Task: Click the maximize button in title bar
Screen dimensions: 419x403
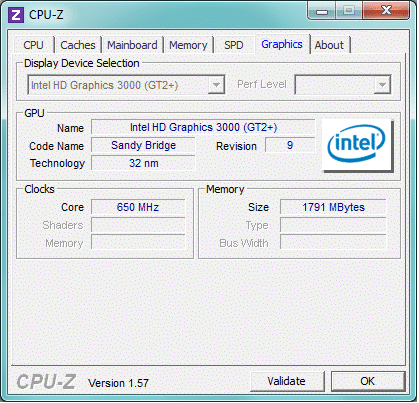Action: pyautogui.click(x=348, y=11)
